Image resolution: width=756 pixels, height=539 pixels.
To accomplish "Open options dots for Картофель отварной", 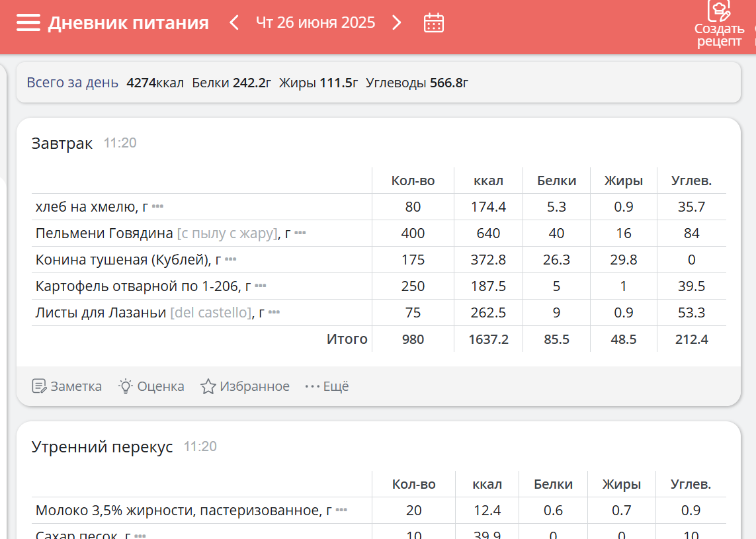I will pyautogui.click(x=261, y=286).
